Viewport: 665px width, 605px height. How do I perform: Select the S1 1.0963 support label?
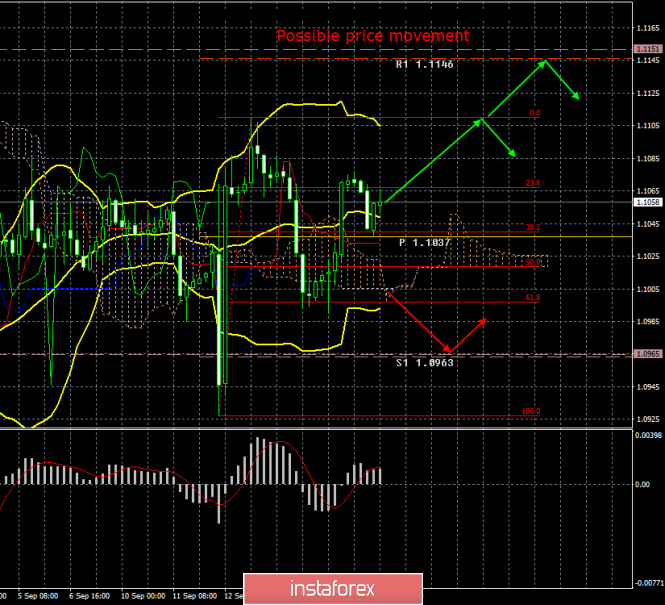424,364
